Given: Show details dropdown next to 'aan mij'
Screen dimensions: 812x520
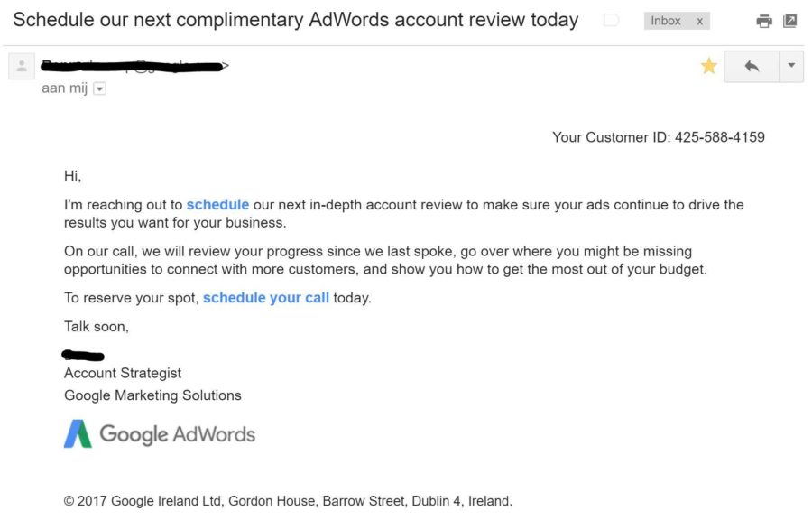Looking at the screenshot, I should click(99, 89).
